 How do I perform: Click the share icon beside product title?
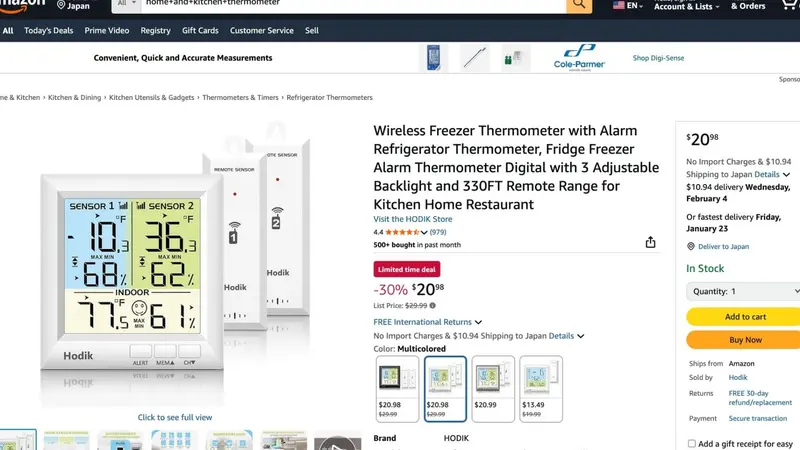(650, 242)
